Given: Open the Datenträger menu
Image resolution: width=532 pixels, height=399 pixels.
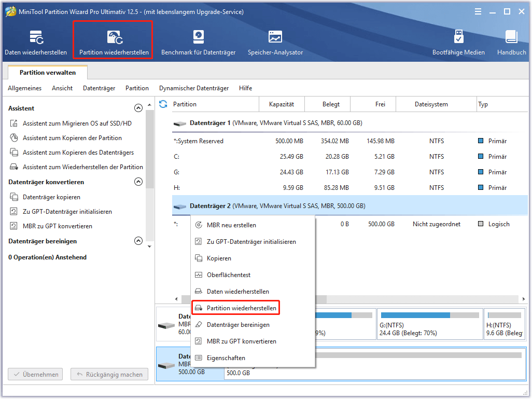Looking at the screenshot, I should click(x=99, y=88).
